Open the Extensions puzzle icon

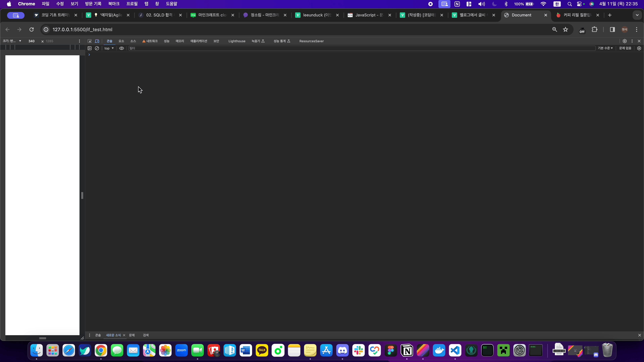[595, 29]
